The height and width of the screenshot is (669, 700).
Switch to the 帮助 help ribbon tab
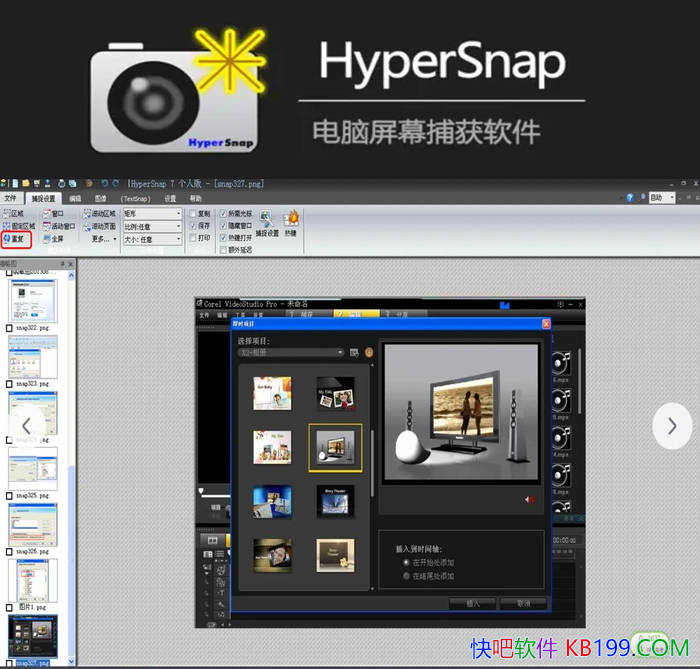196,199
